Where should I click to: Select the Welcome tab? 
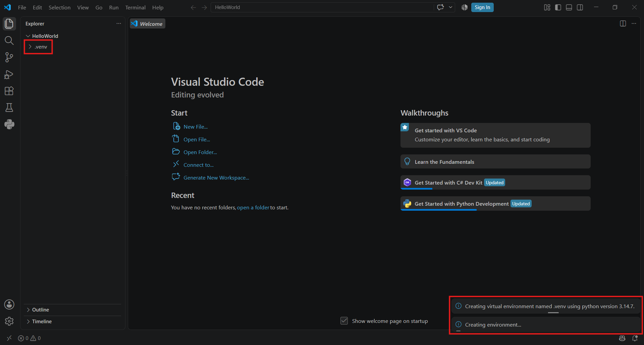coord(148,24)
